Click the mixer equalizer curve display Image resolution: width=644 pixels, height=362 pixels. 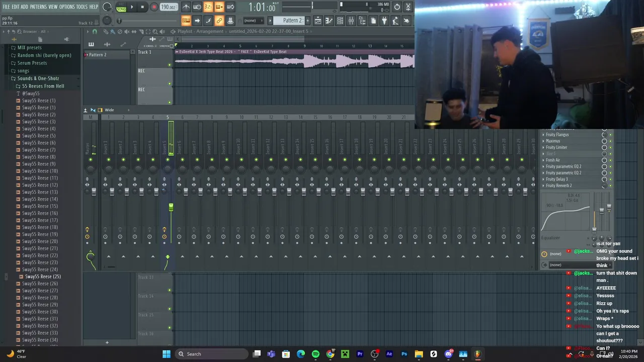(x=566, y=212)
